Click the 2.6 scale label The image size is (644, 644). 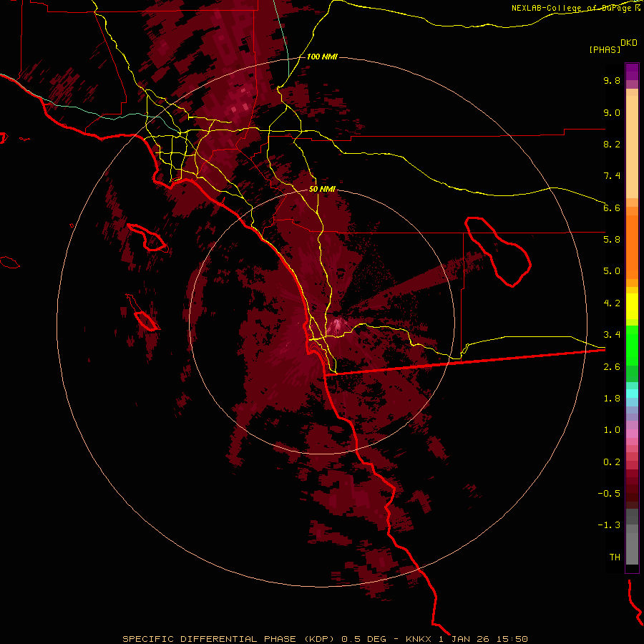pyautogui.click(x=612, y=367)
